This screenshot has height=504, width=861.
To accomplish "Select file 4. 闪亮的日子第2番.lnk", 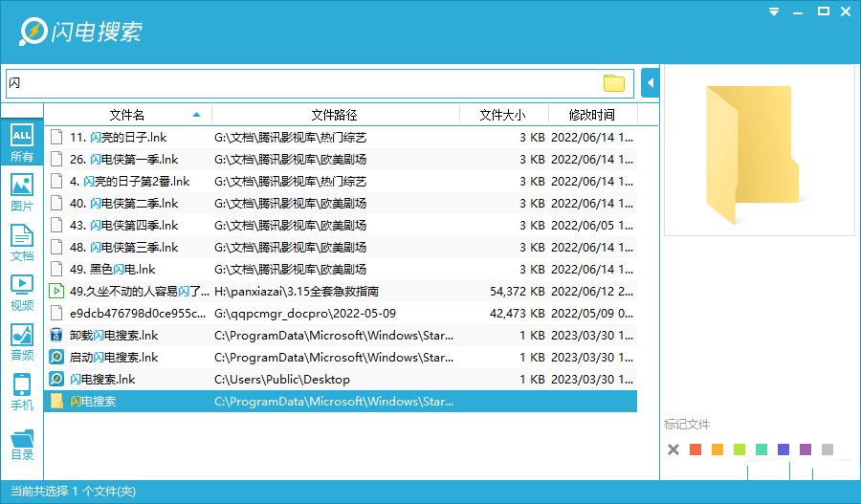I will click(341, 181).
